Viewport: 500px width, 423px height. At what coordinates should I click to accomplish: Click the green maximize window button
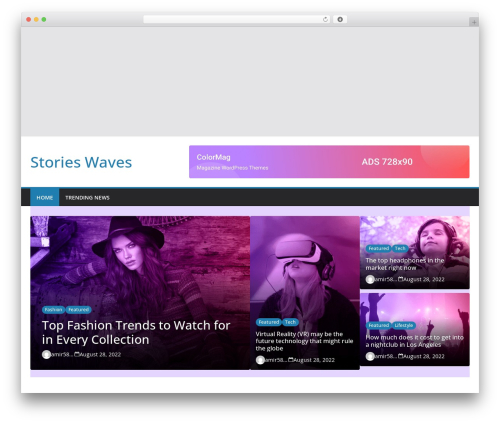click(44, 20)
